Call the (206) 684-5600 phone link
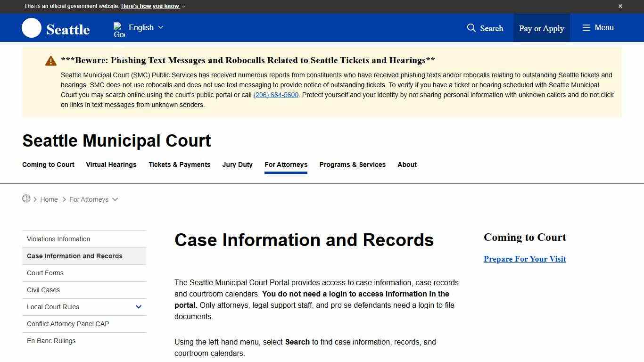 (276, 95)
